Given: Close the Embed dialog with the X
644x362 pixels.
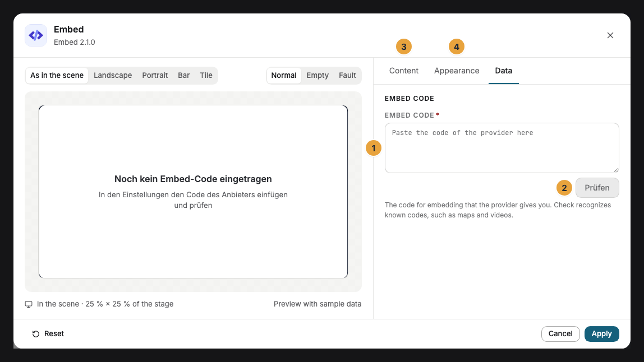Looking at the screenshot, I should (x=610, y=35).
